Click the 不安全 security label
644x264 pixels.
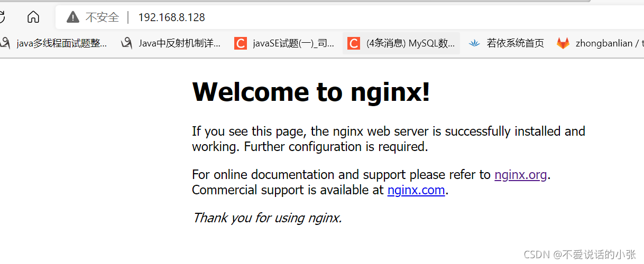pyautogui.click(x=103, y=17)
